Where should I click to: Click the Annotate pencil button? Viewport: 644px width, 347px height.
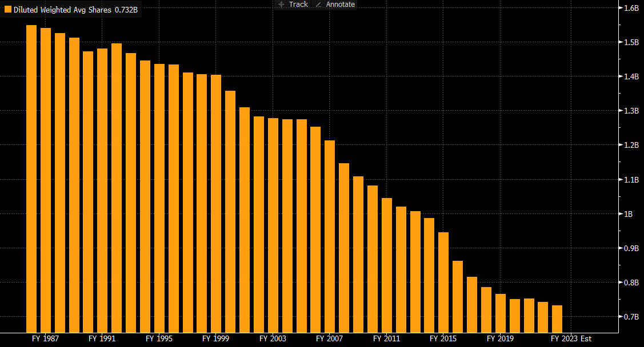[x=335, y=5]
